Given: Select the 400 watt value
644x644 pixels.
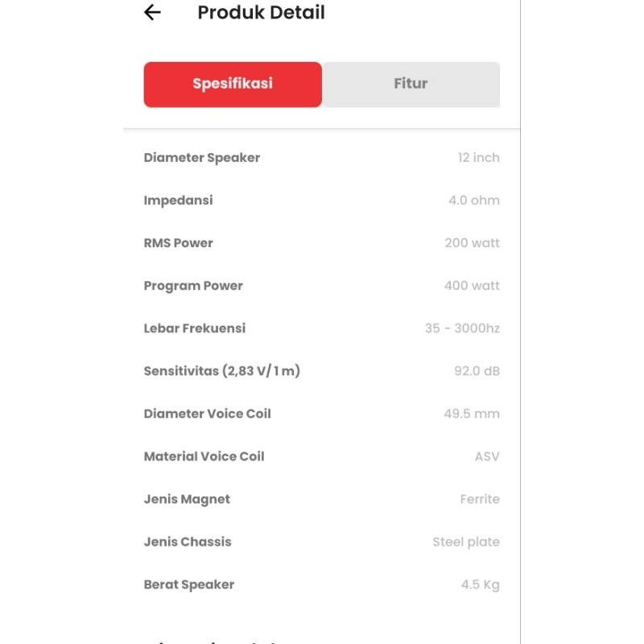Looking at the screenshot, I should click(472, 286).
